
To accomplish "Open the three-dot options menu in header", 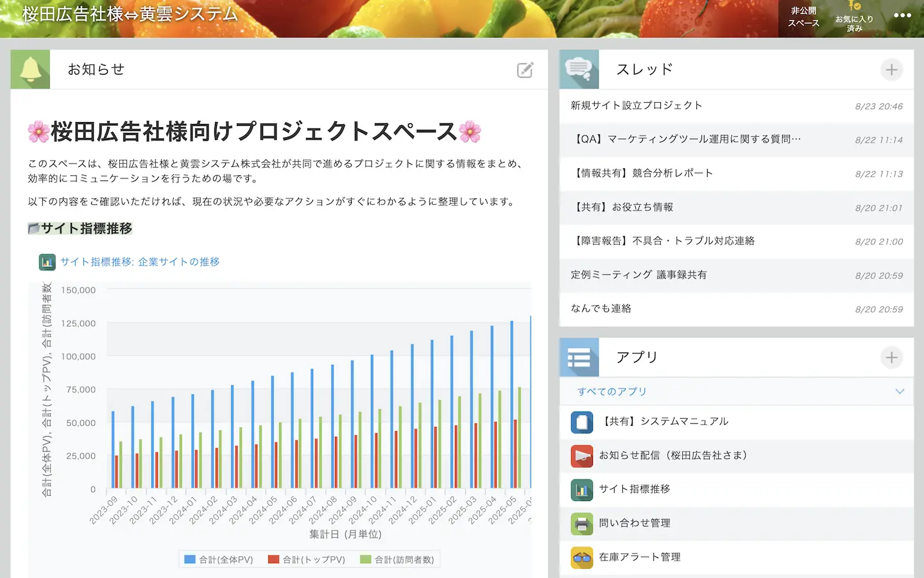I will coord(902,15).
